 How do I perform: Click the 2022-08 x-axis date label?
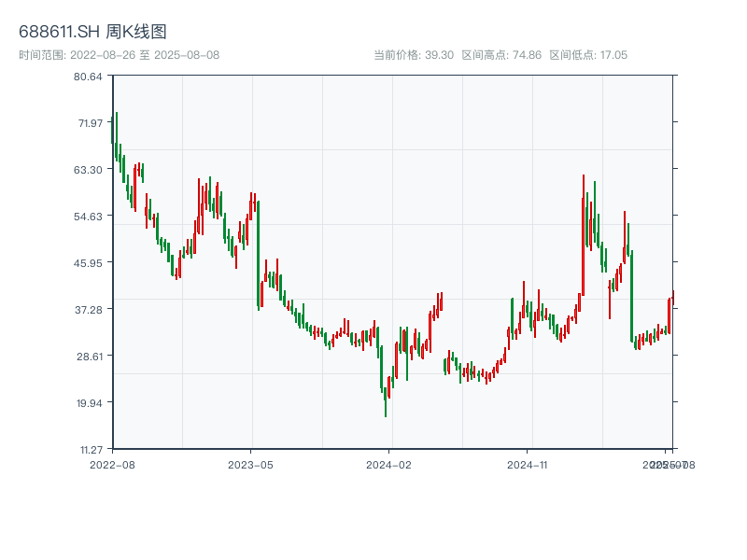(112, 464)
